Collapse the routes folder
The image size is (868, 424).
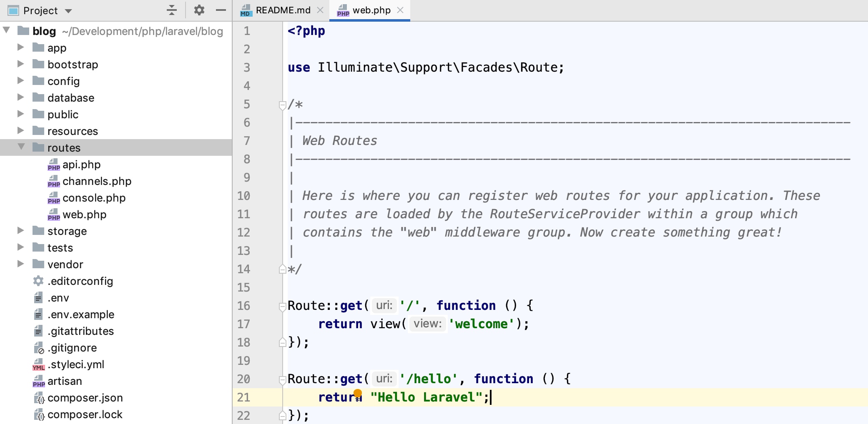[21, 147]
